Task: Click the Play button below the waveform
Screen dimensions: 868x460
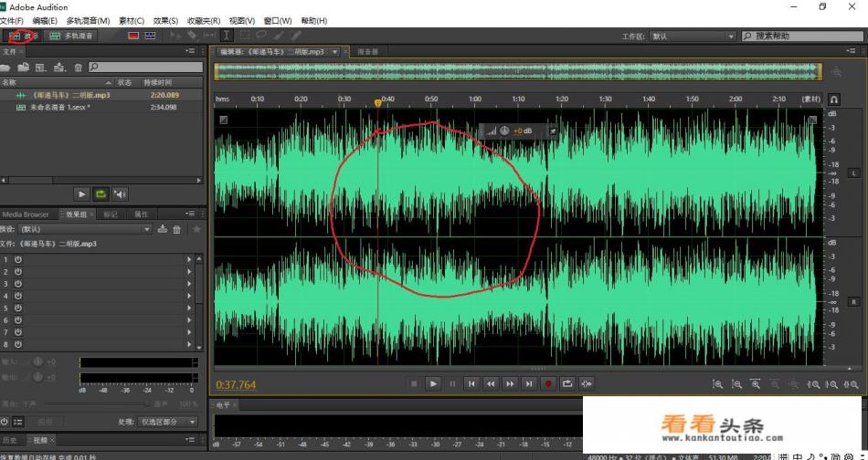Action: point(434,384)
